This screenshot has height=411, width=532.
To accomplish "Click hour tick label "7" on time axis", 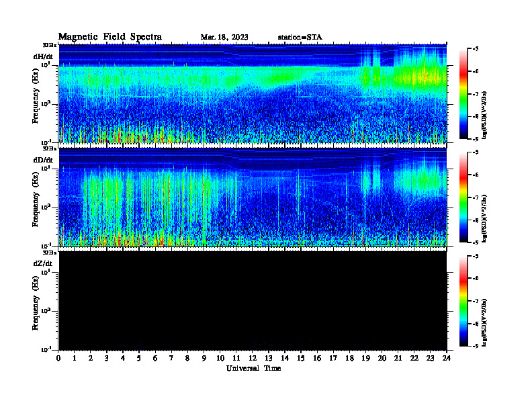I will (171, 359).
